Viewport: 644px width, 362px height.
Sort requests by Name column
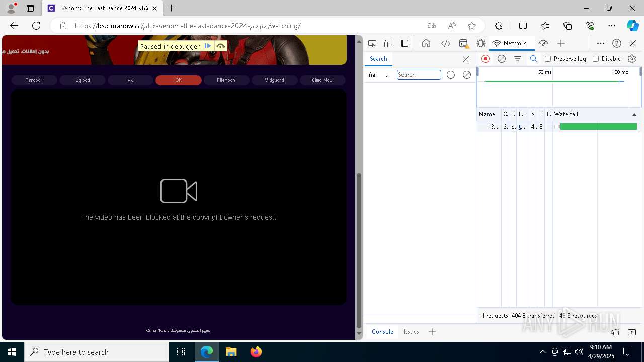click(x=488, y=115)
